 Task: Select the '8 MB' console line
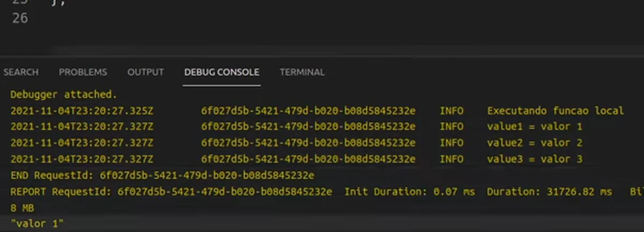pyautogui.click(x=23, y=207)
